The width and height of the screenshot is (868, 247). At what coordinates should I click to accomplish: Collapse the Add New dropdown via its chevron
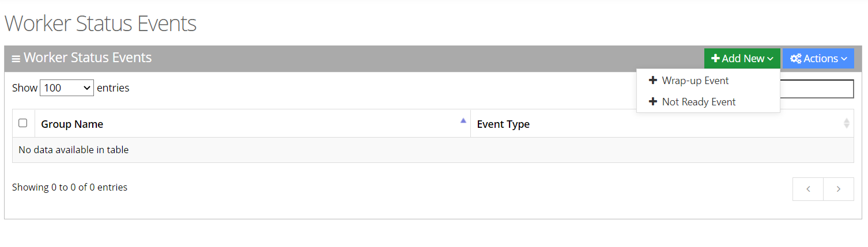771,59
